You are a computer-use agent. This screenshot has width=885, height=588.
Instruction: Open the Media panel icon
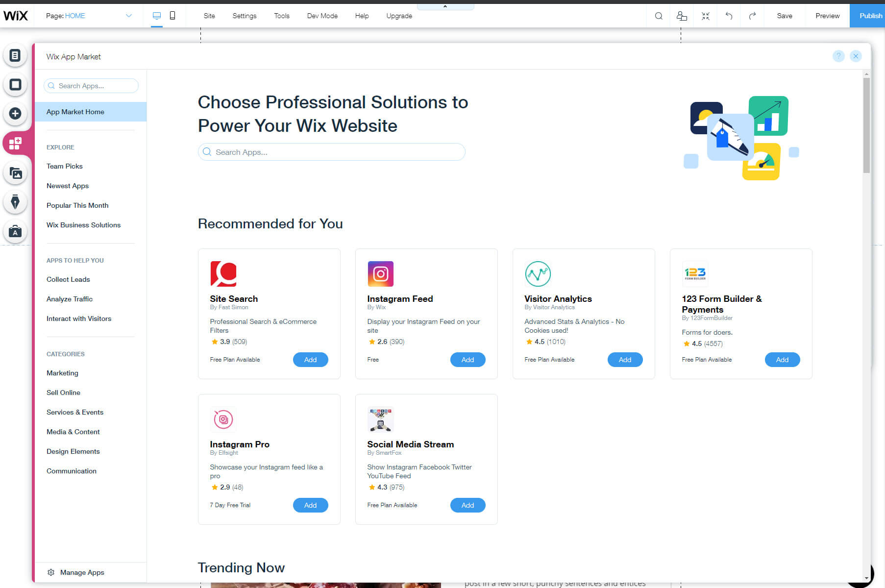click(x=15, y=172)
